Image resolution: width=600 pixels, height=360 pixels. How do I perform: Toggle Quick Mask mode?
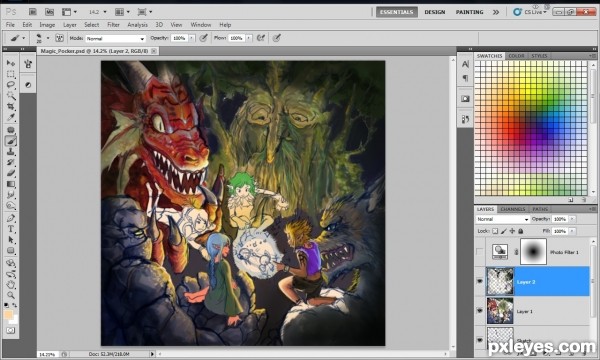click(x=10, y=330)
